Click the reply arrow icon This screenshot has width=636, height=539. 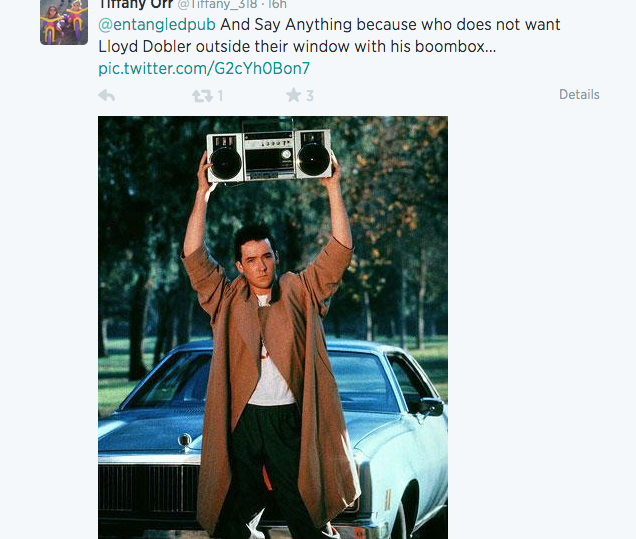(107, 95)
